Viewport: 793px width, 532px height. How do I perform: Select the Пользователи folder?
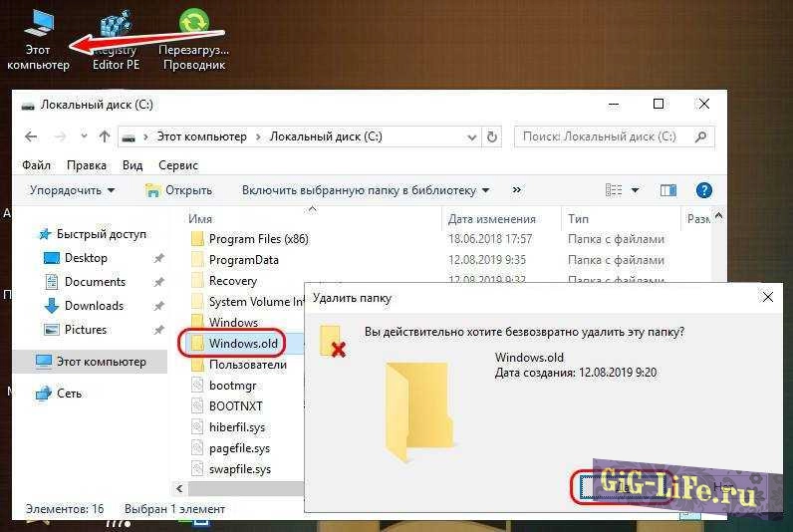[239, 365]
